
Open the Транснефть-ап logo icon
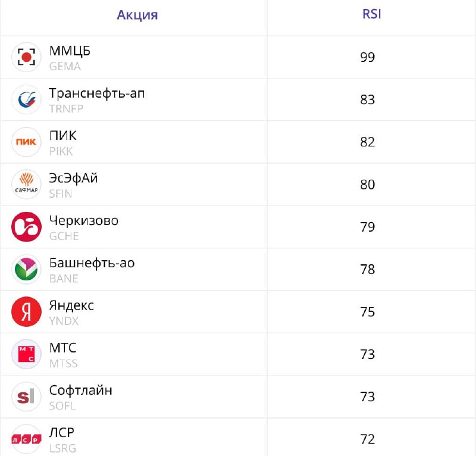point(26,99)
